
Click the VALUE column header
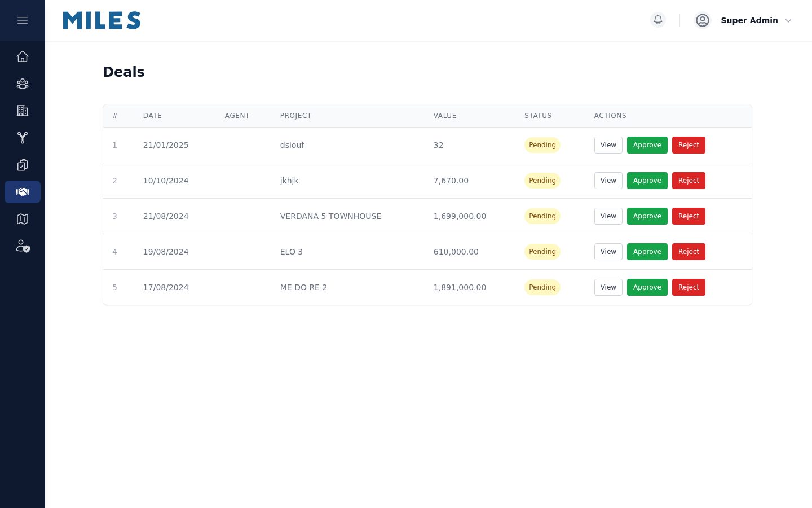point(445,116)
